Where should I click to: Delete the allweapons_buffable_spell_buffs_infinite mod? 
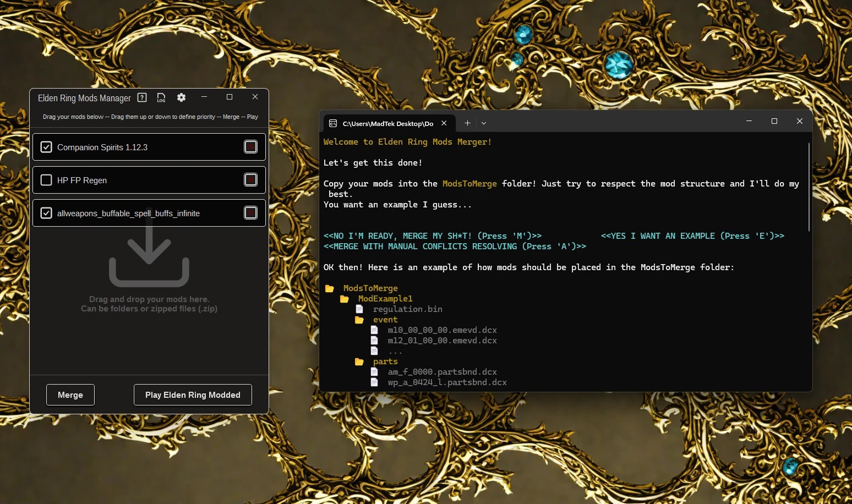coord(250,213)
